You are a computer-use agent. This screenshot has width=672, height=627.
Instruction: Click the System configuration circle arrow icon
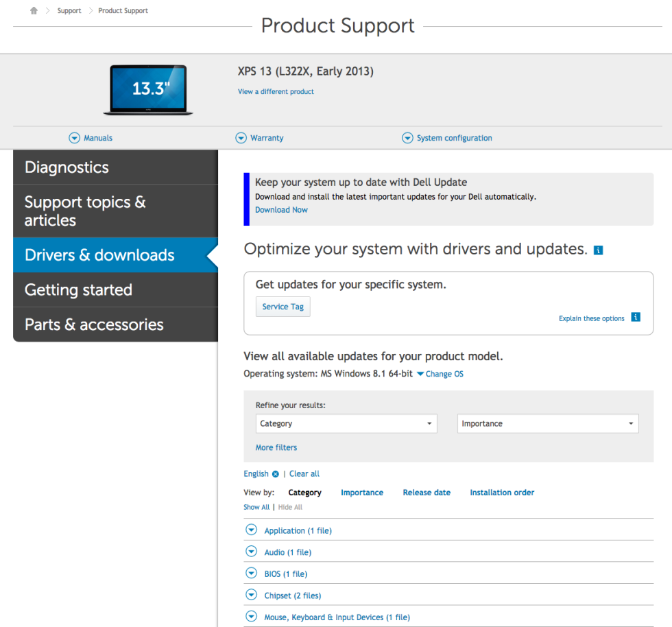click(407, 138)
